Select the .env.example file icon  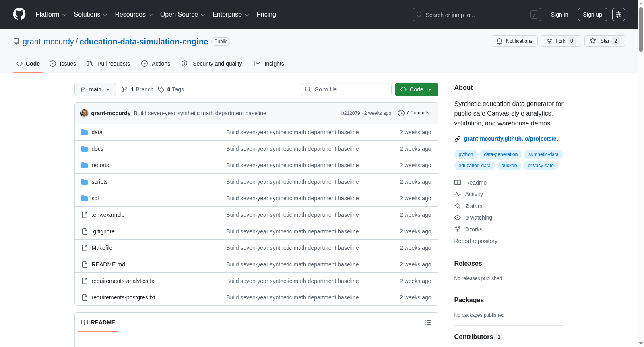click(85, 215)
